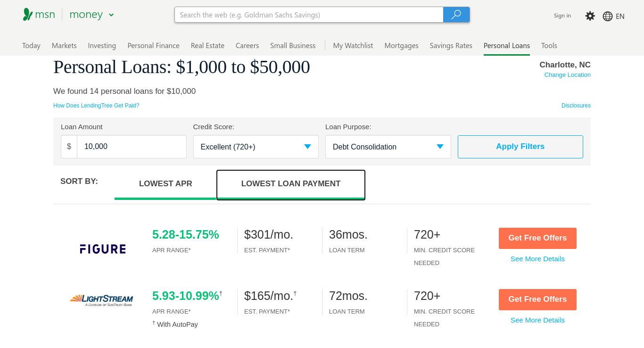The width and height of the screenshot is (644, 348).
Task: Select the Personal Loans nav tab
Action: tap(506, 46)
